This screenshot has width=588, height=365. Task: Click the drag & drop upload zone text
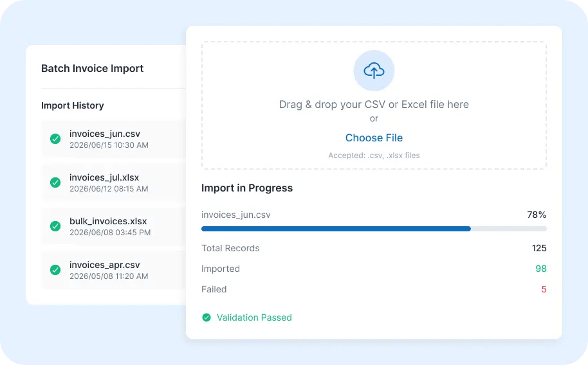tap(374, 105)
